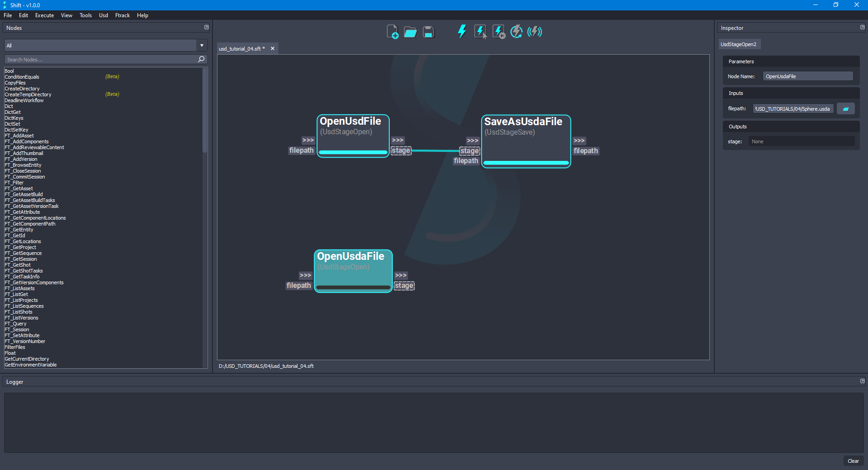868x470 pixels.
Task: Select the Bool node in the list
Action: 9,70
